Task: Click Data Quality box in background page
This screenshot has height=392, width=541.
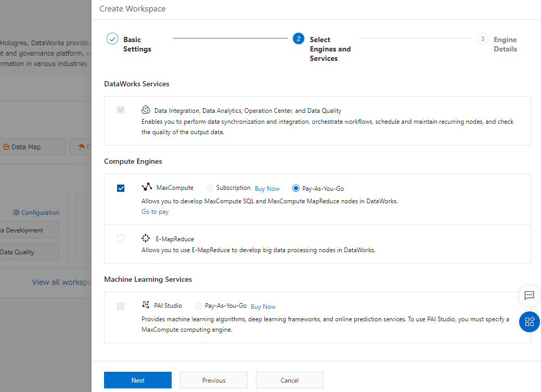Action: click(x=29, y=252)
